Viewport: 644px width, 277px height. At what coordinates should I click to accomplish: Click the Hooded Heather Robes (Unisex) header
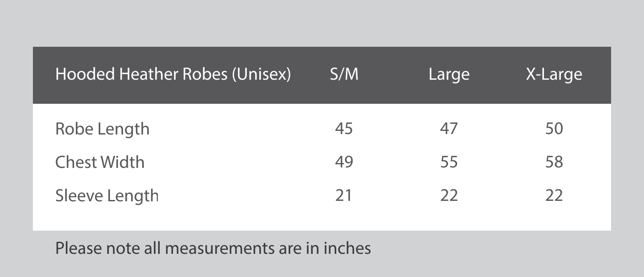point(173,74)
